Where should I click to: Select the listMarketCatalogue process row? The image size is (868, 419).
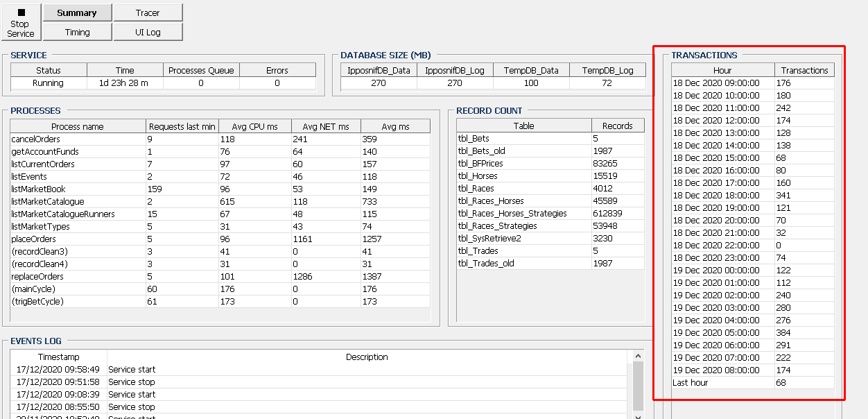click(220, 202)
